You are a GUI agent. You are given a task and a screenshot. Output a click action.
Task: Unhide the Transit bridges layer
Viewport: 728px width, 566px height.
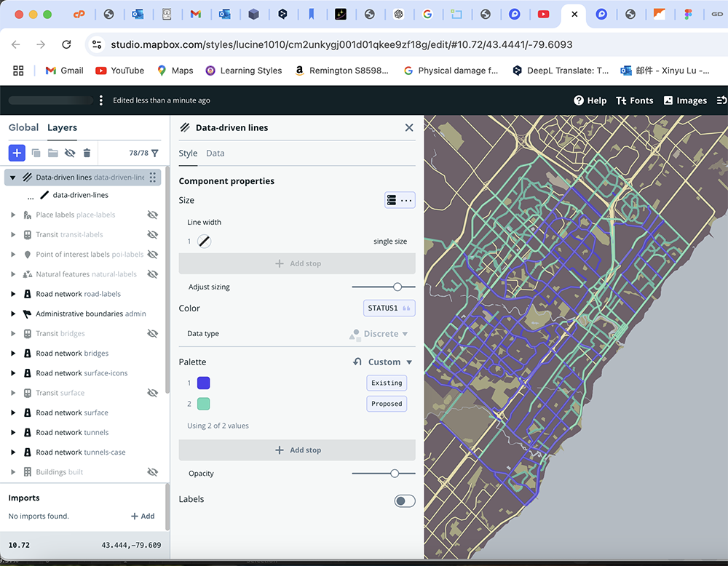point(152,333)
